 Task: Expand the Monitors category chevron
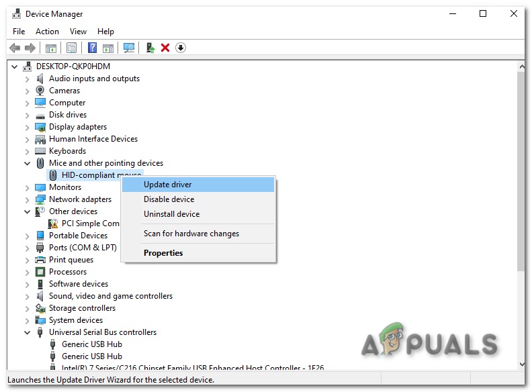tap(27, 188)
